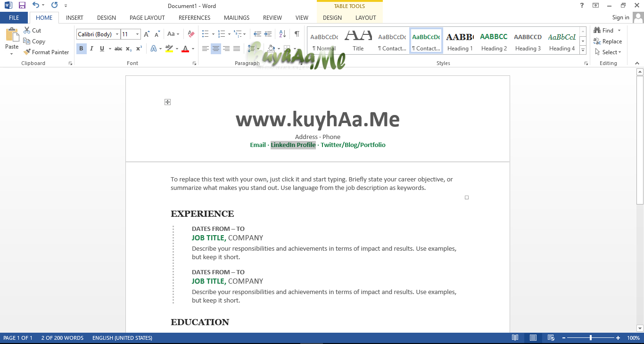Click word count in status bar
Image resolution: width=644 pixels, height=344 pixels.
[x=62, y=338]
